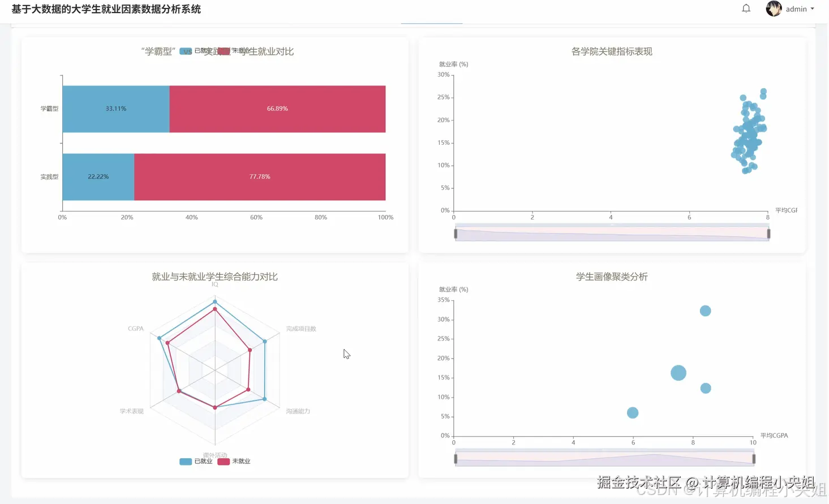Screen dimensions: 829x504
Task: Click the largest bubble in 学生画像聚类分析
Action: [678, 372]
